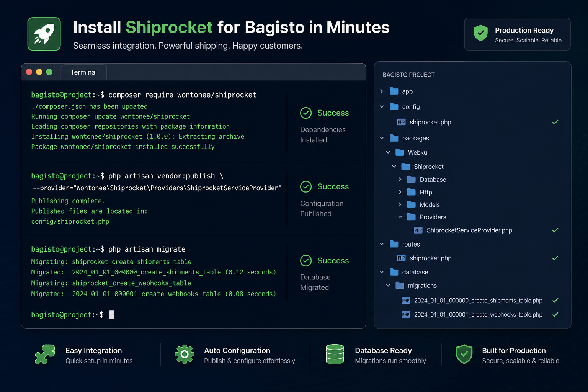Click the Database Ready cylinder icon
588x392 pixels.
[x=335, y=354]
